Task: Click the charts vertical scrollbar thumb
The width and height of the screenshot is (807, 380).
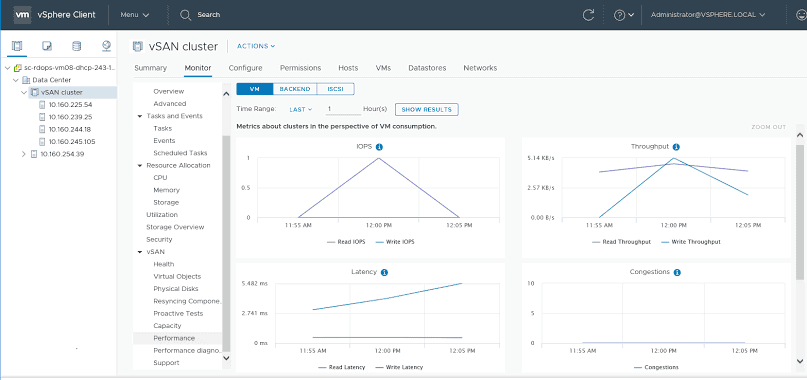Action: 800,212
